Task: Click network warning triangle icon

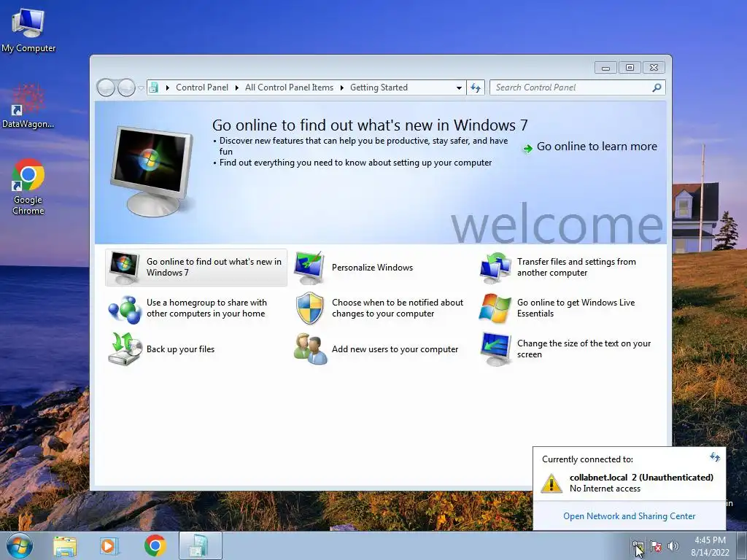Action: click(551, 483)
